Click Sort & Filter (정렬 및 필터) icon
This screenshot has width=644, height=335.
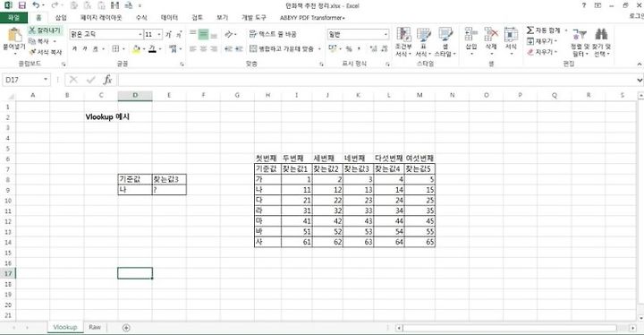pos(580,35)
